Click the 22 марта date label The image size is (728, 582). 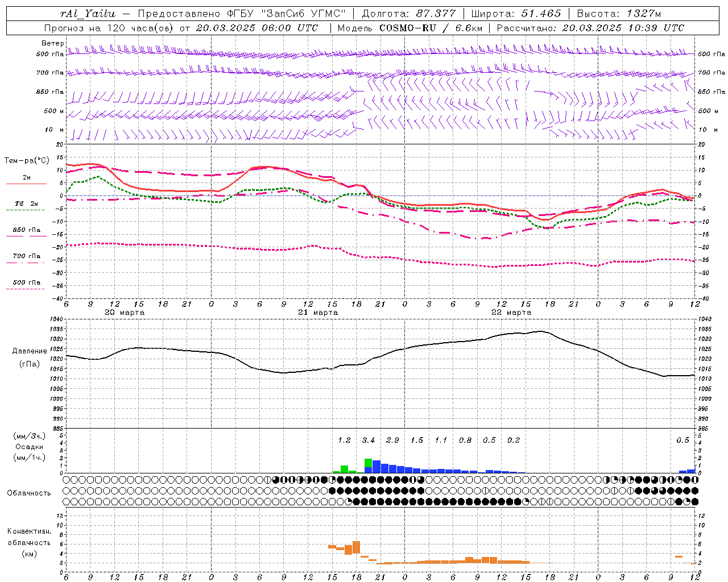click(x=511, y=313)
